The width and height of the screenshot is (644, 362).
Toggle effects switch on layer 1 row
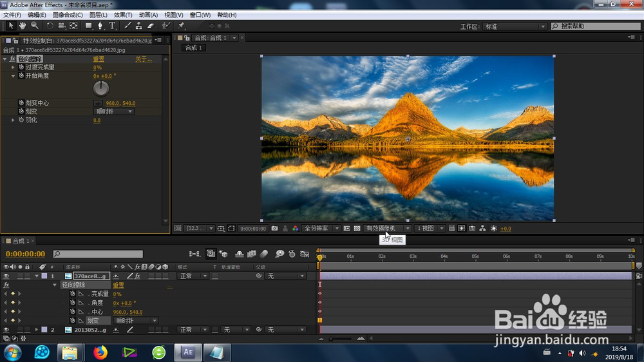138,276
